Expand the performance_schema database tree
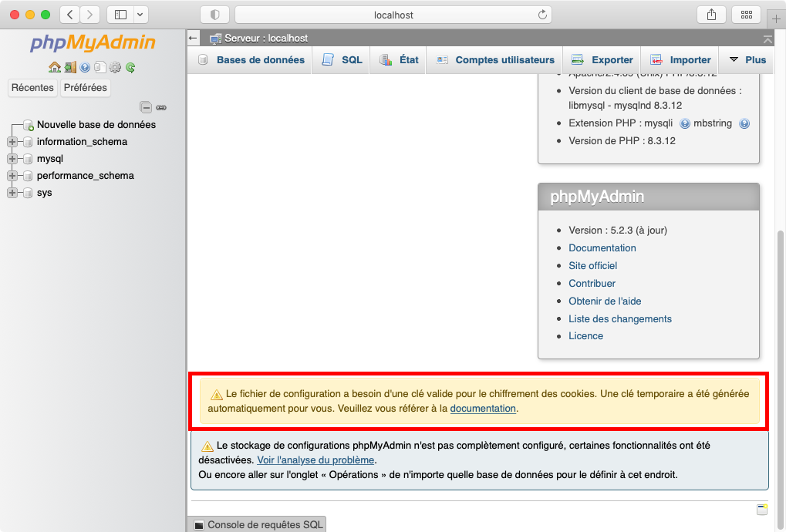This screenshot has height=532, width=786. 12,176
